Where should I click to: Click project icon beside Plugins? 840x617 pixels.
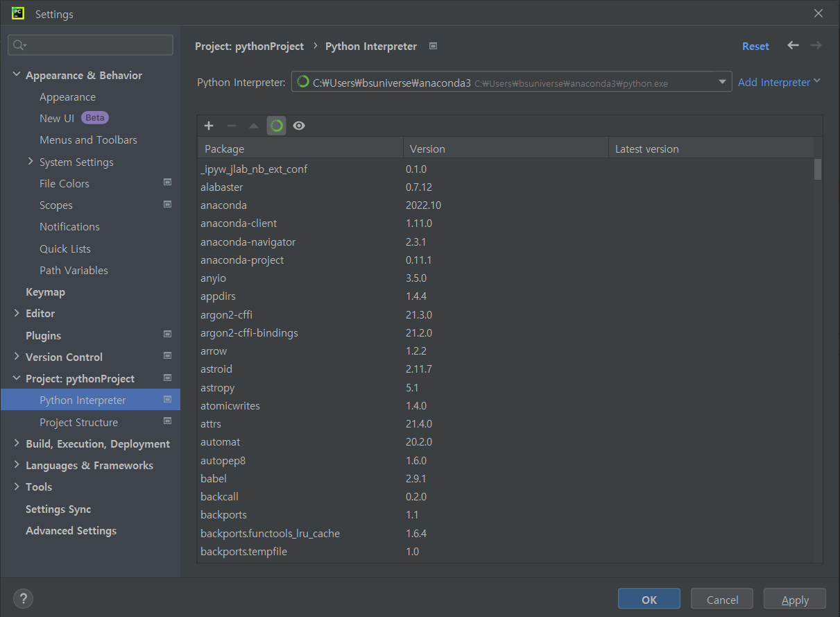tap(167, 335)
